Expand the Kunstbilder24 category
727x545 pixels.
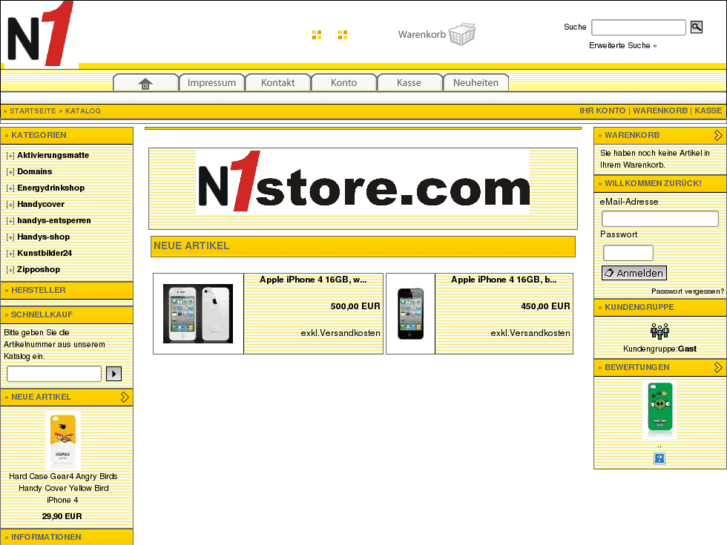tap(10, 253)
